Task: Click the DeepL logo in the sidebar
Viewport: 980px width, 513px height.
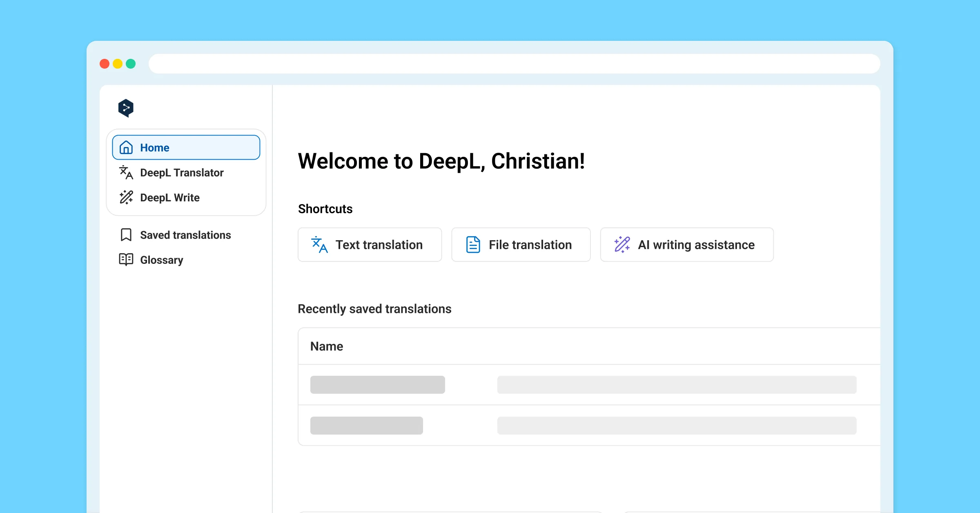Action: [x=126, y=107]
